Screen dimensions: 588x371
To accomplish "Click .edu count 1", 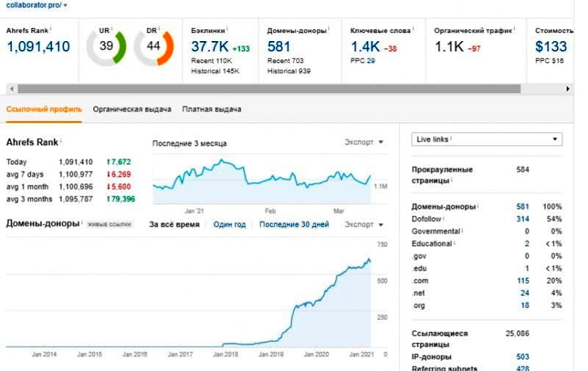I will coord(527,268).
